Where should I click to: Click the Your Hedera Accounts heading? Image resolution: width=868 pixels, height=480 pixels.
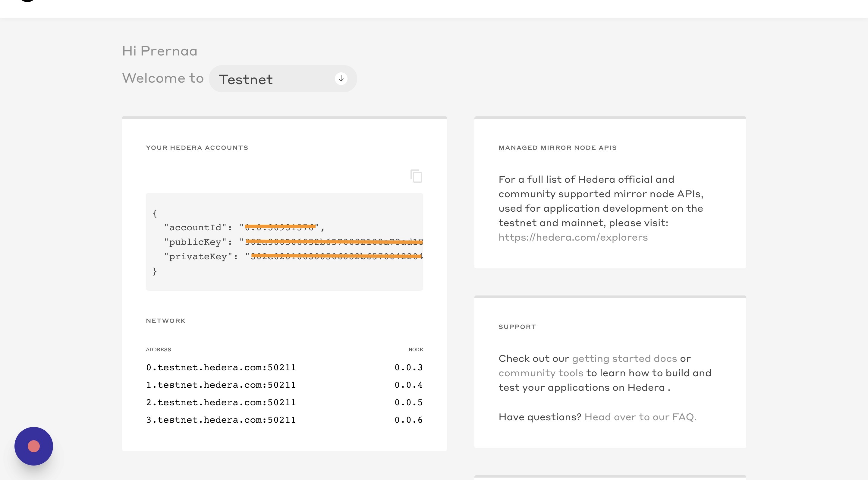click(197, 148)
